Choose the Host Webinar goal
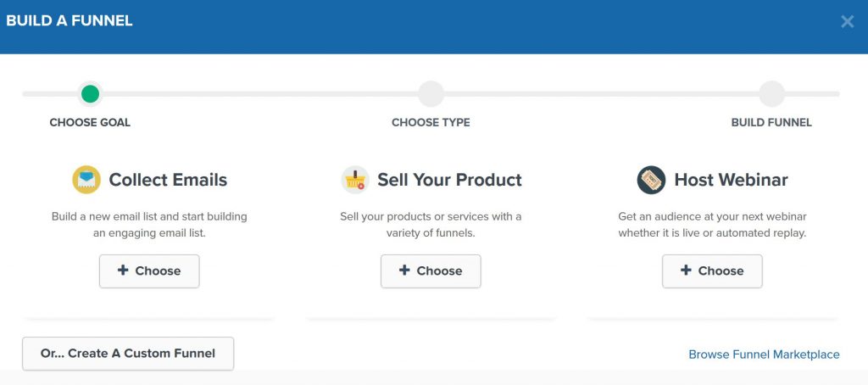 (712, 271)
